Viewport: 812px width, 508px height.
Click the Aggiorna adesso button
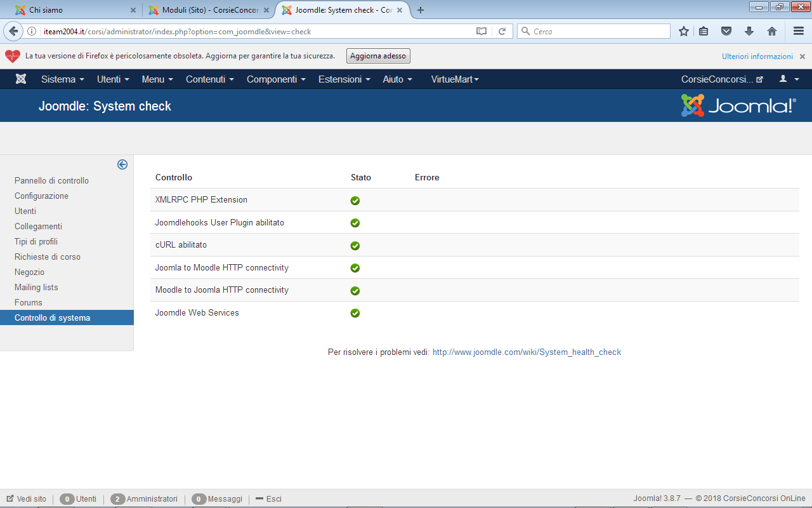point(378,56)
